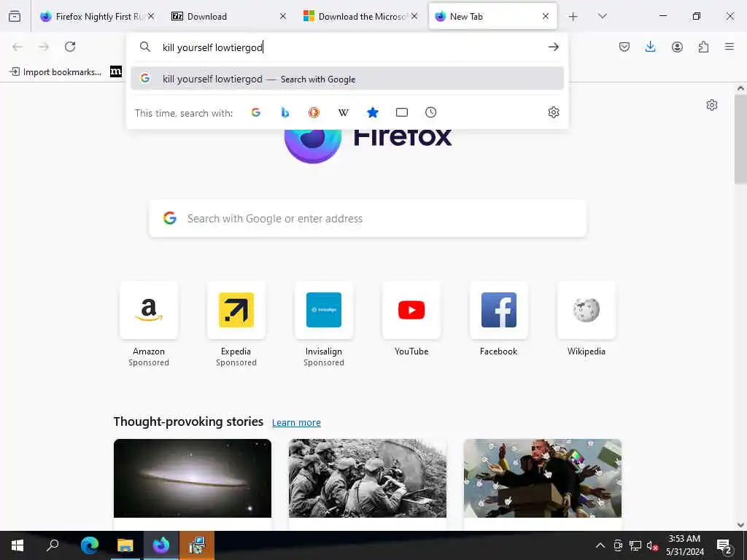
Task: Open the Firefox account menu
Action: 677,47
